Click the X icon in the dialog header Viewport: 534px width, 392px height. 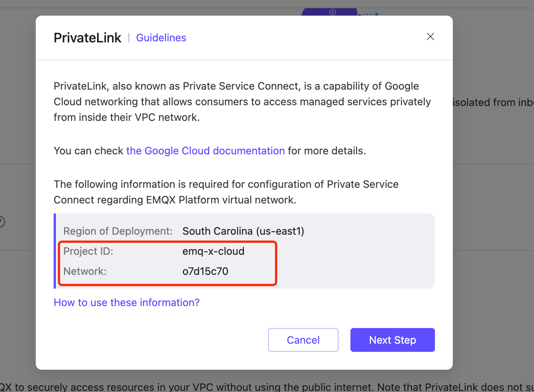(430, 36)
